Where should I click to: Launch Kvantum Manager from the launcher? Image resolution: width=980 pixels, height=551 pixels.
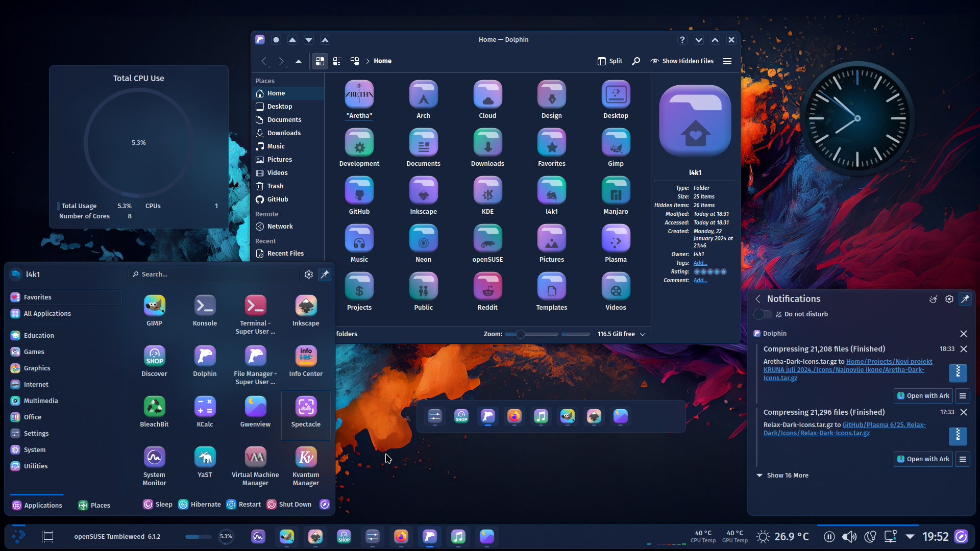pos(306,466)
